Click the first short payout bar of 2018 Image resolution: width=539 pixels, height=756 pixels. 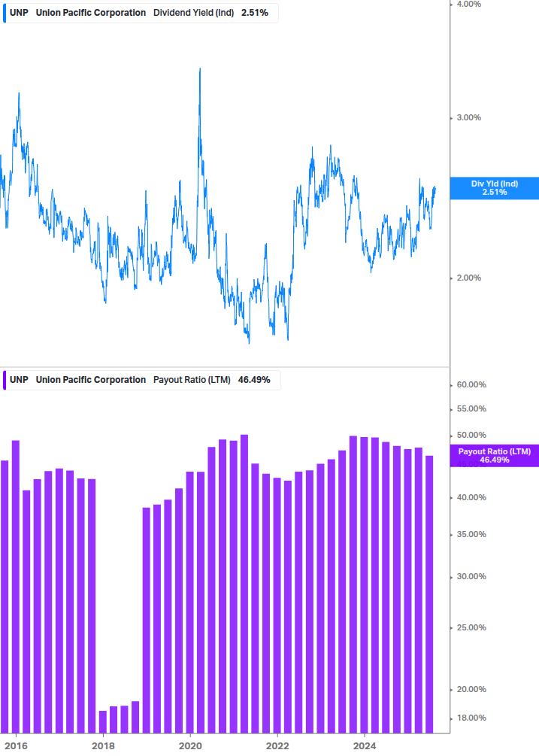pos(102,721)
